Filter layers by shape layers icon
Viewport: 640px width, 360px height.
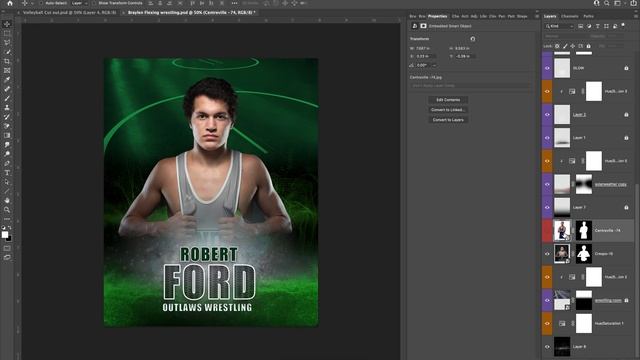(606, 26)
